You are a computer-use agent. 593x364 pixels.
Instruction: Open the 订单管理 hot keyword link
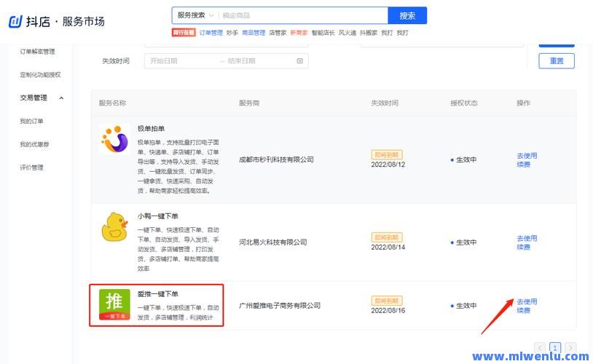click(x=211, y=33)
